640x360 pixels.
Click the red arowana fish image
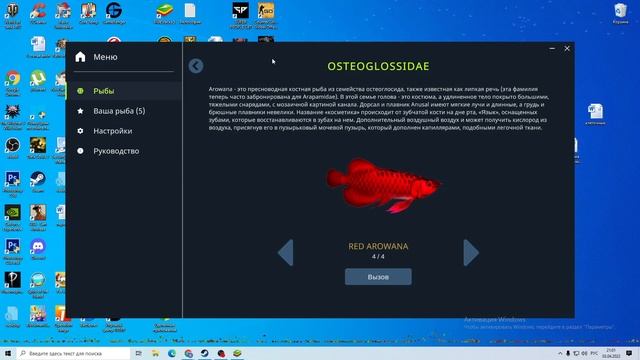click(383, 186)
